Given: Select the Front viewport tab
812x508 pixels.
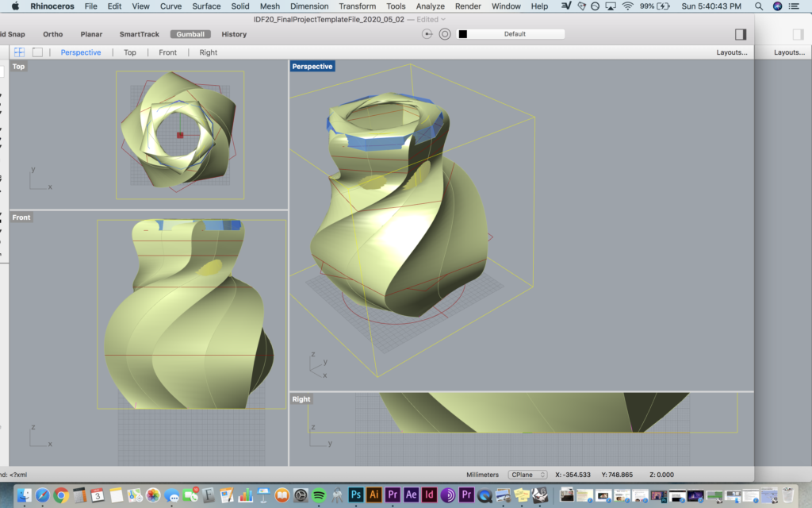Looking at the screenshot, I should click(168, 52).
